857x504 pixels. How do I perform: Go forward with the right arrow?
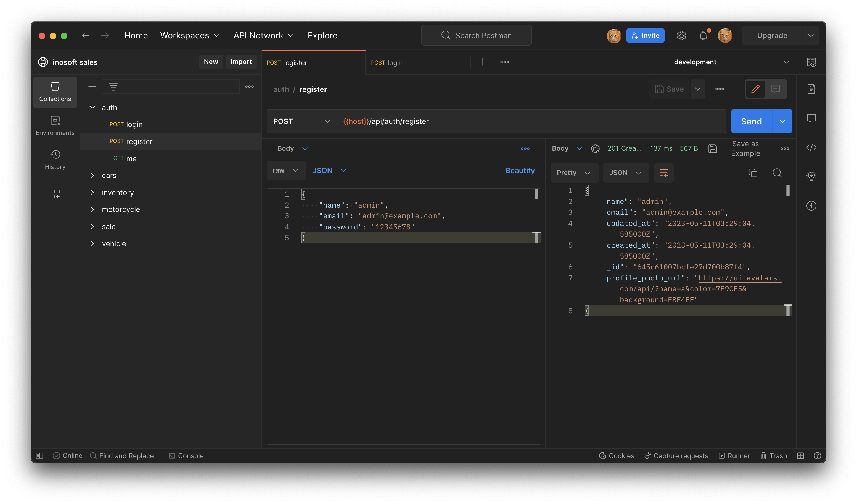pyautogui.click(x=105, y=35)
